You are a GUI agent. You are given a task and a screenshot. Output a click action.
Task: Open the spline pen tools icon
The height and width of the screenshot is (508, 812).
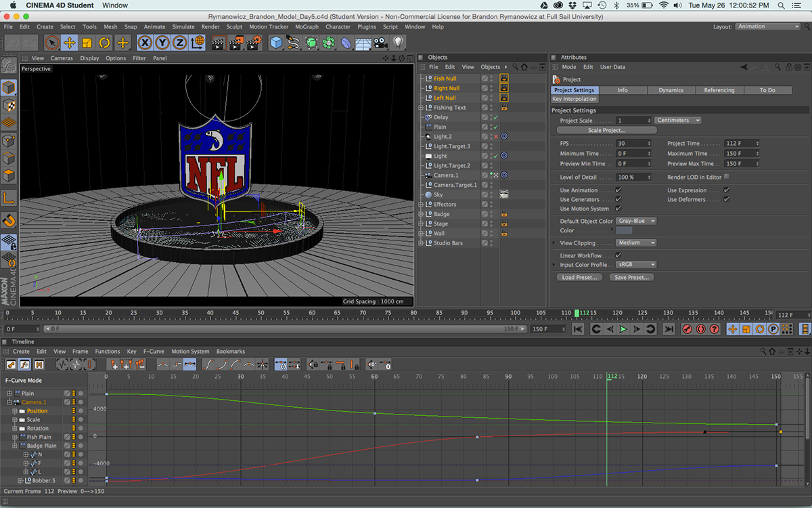294,43
